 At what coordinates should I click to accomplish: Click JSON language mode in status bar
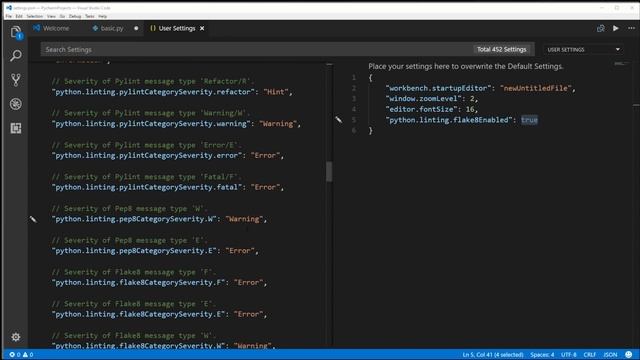pos(610,354)
